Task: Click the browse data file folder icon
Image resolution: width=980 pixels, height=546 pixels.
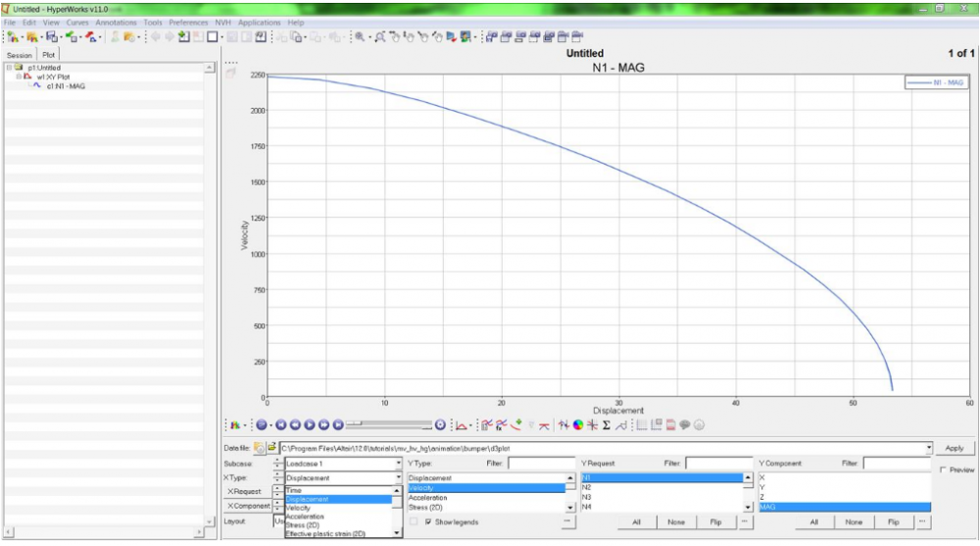Action: pos(271,448)
